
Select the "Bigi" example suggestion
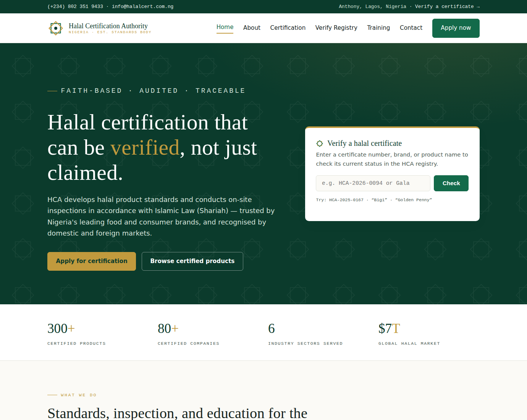click(x=379, y=200)
